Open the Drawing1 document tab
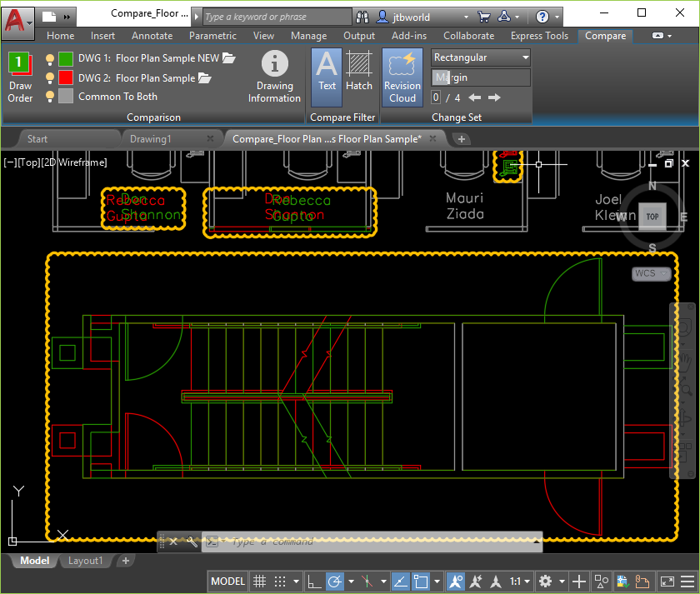 [151, 139]
